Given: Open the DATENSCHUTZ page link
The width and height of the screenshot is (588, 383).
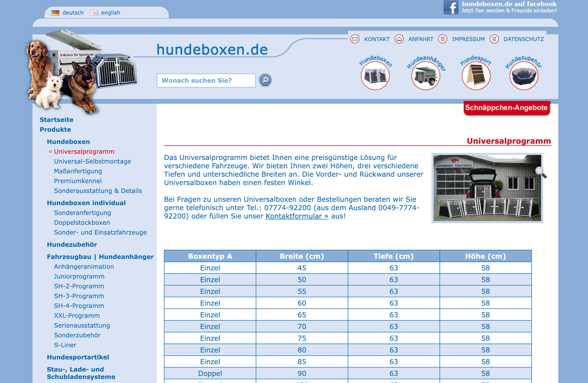Looking at the screenshot, I should [524, 39].
